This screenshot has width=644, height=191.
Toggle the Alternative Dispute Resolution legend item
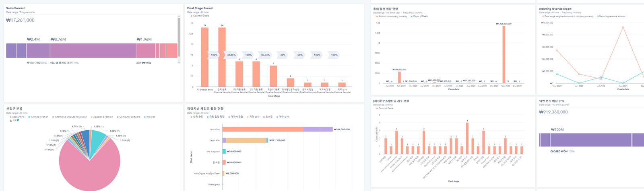coord(70,117)
